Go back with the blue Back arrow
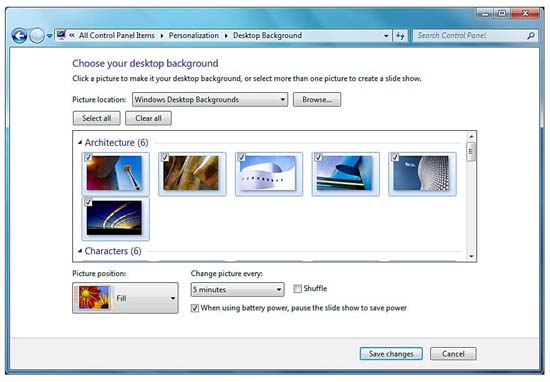550x382 pixels. [x=19, y=35]
